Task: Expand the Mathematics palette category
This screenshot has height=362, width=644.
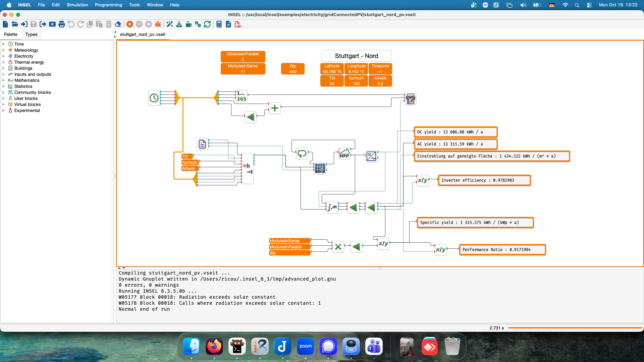Action: 4,80
